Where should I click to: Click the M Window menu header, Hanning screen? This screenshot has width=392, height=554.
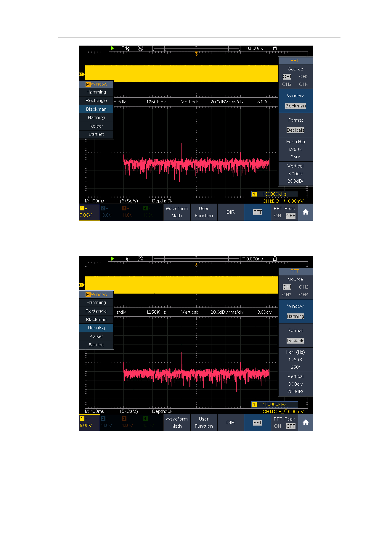(96, 294)
